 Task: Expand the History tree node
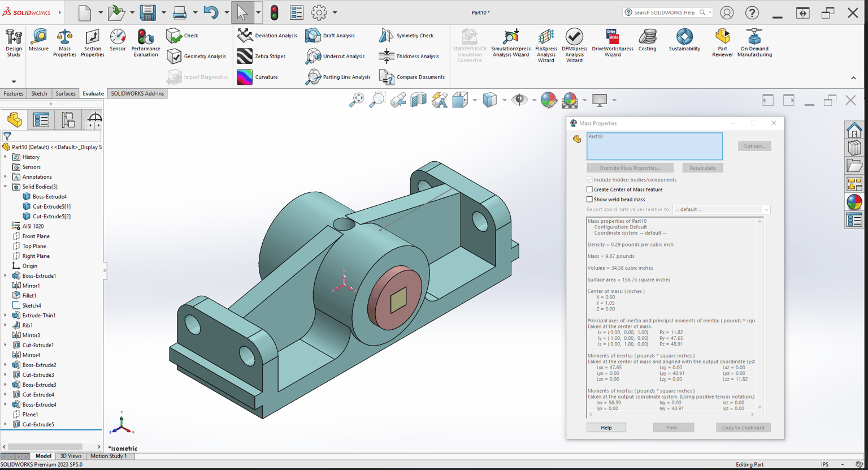point(6,157)
